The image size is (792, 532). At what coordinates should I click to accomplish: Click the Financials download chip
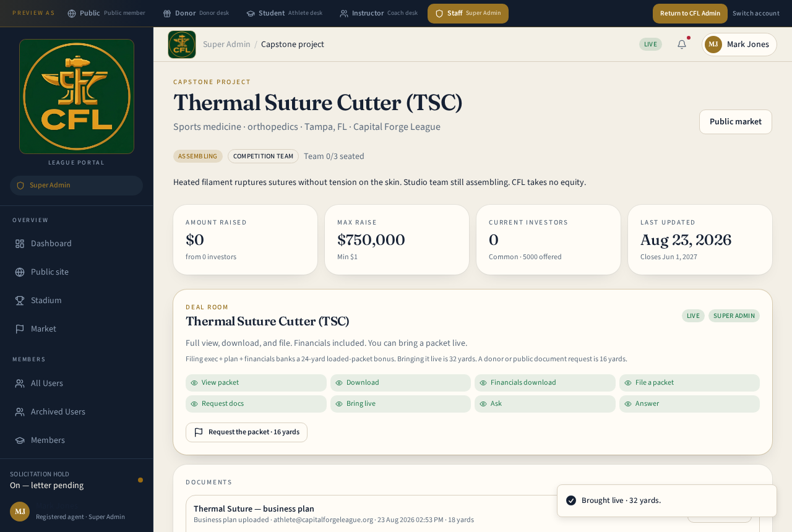click(545, 383)
